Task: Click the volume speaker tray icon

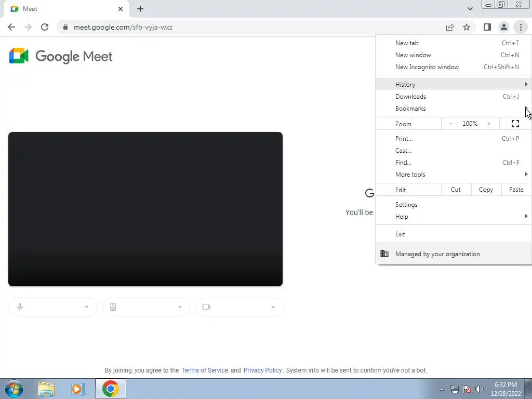Action: click(479, 389)
